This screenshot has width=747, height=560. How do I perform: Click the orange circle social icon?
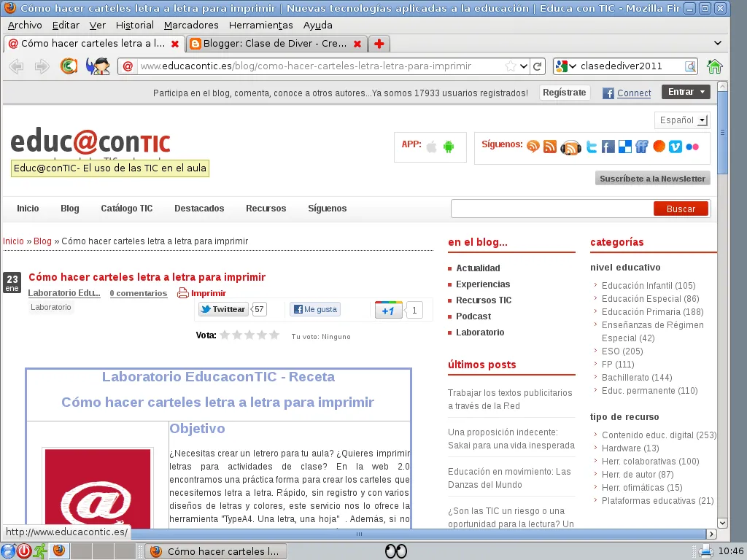[x=659, y=146]
